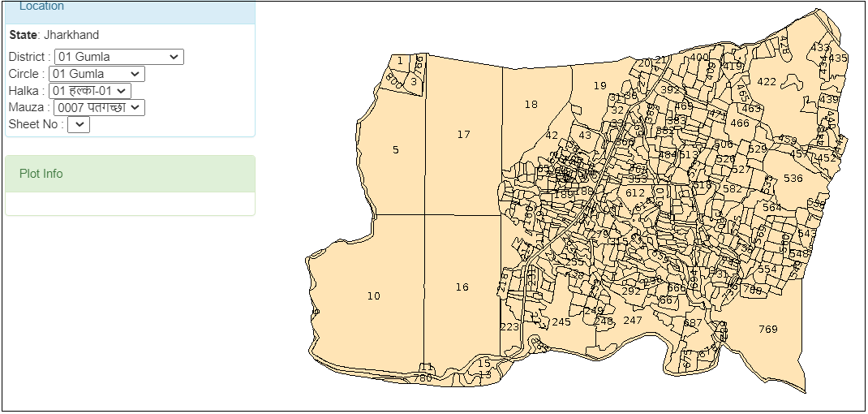Click the Plot Info panel header
868x414 pixels.
pyautogui.click(x=130, y=174)
